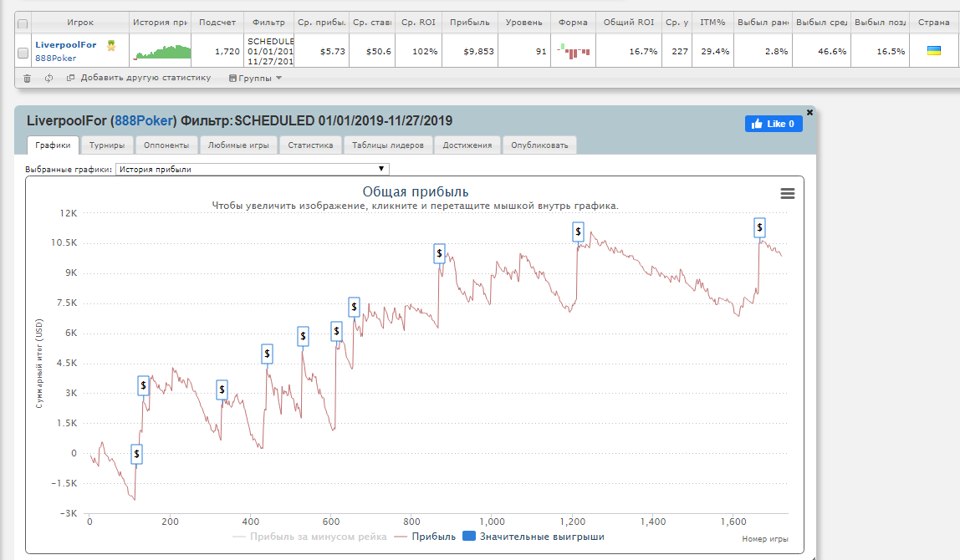Viewport: 960px width, 560px height.
Task: Open the 'Опубликовать' tab
Action: click(539, 145)
